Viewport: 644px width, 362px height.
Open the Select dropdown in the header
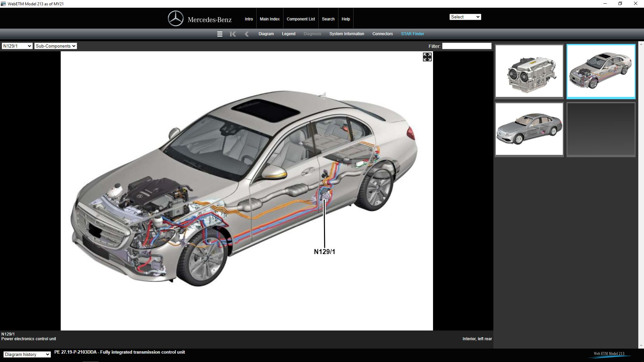pyautogui.click(x=465, y=17)
